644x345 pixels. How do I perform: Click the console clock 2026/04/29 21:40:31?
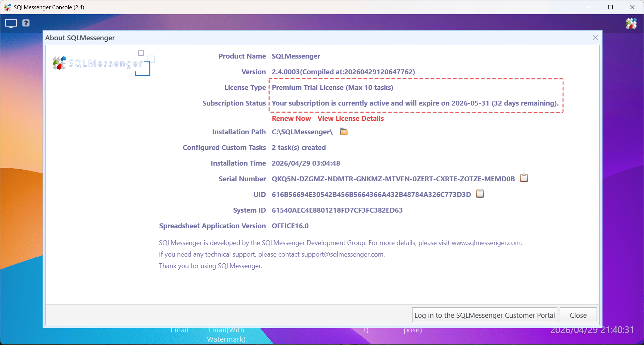coord(592,330)
